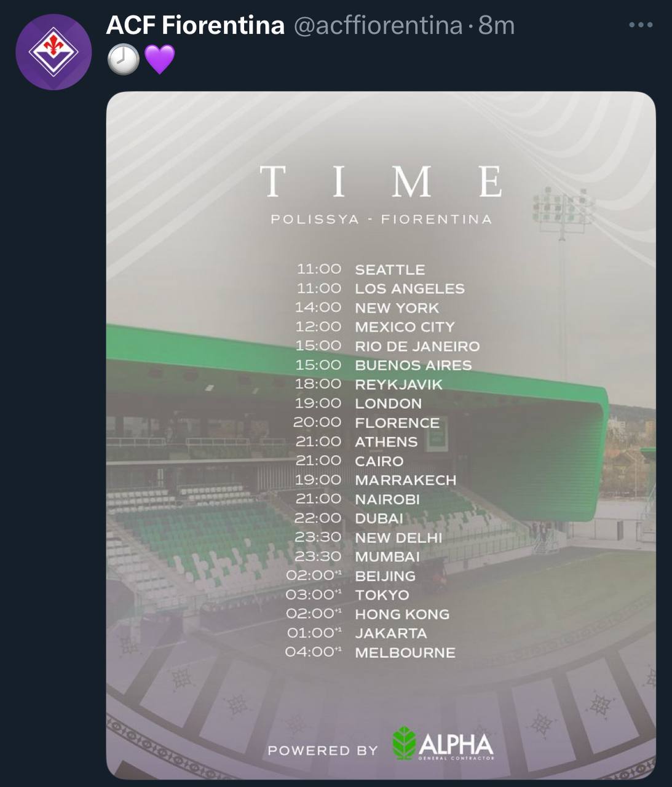
Task: Open the ACF Fiorentina profile avatar
Action: 53,52
